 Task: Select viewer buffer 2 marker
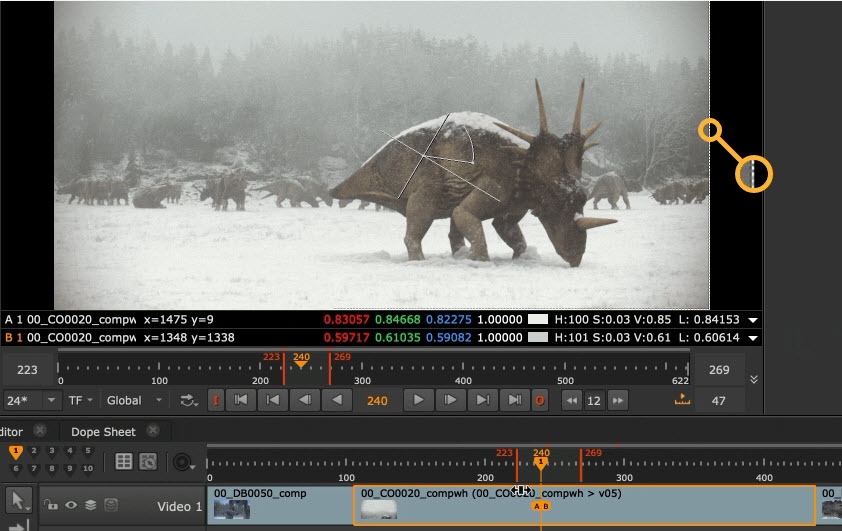coord(34,452)
